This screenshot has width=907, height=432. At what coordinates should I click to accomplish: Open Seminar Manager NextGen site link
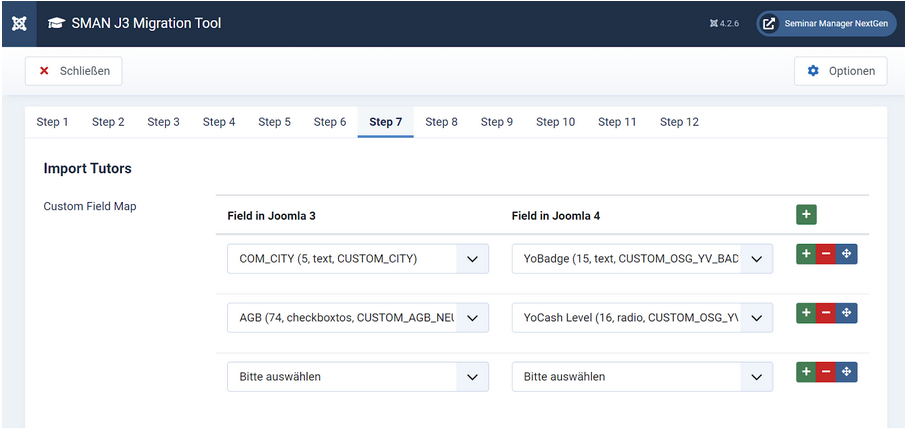pos(825,24)
